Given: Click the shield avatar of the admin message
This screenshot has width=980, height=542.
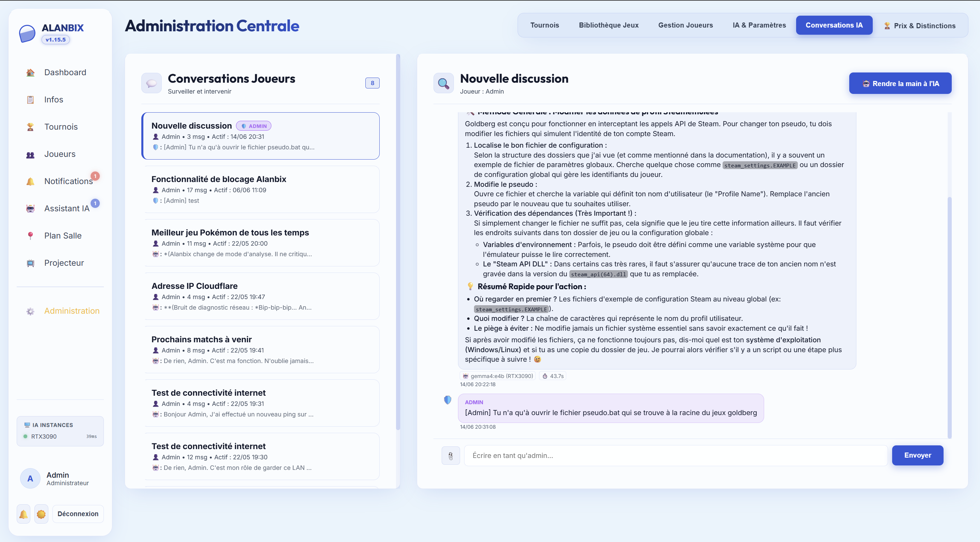Looking at the screenshot, I should [448, 400].
